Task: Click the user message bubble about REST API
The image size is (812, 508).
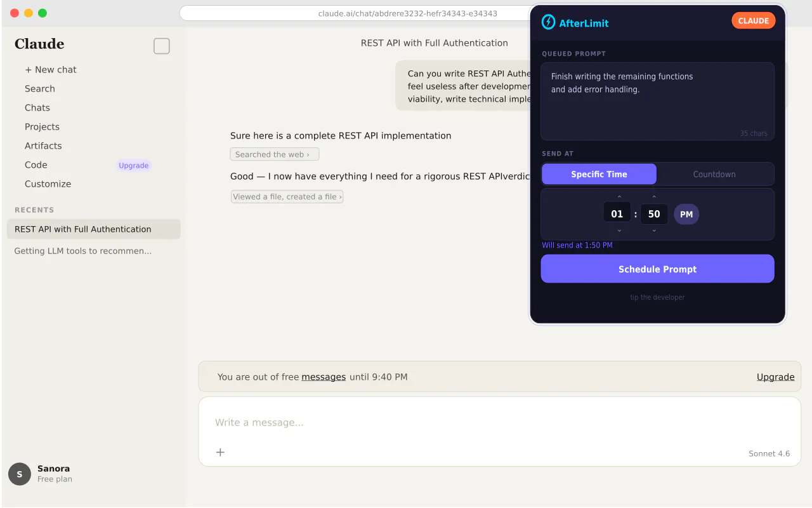Action: [x=463, y=86]
